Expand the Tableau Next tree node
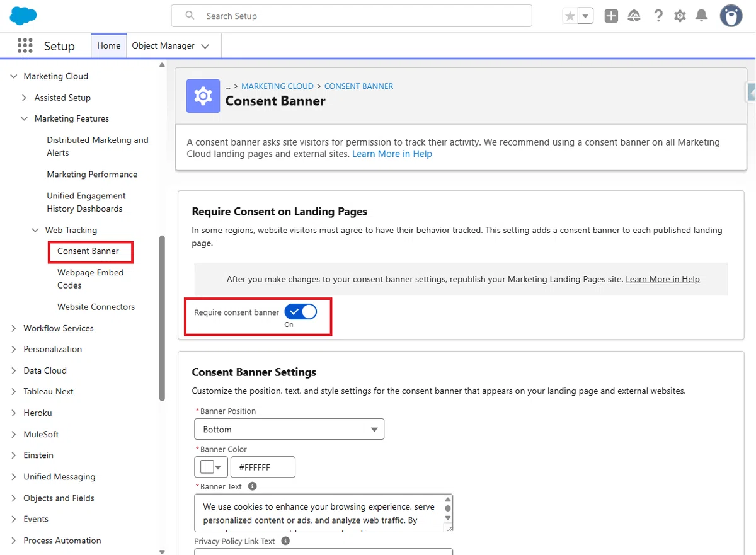Image resolution: width=756 pixels, height=555 pixels. pos(14,391)
